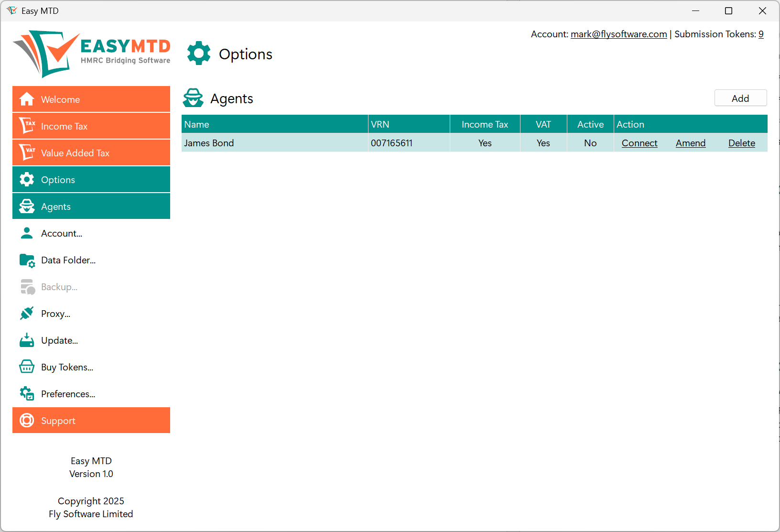Image resolution: width=780 pixels, height=532 pixels.
Task: Amend the James Bond agent record
Action: tap(691, 143)
